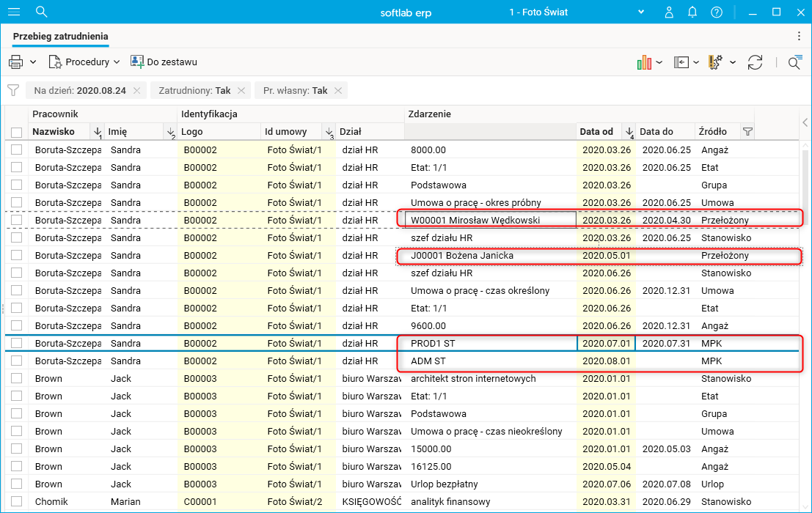
Task: Tick the select-all checkbox in header
Action: coord(16,132)
